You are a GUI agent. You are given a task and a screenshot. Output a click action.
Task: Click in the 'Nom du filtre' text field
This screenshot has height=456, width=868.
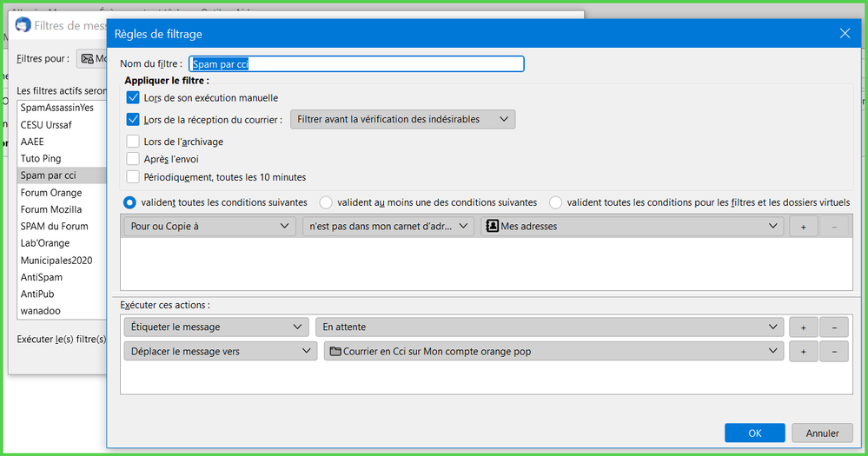coord(356,64)
